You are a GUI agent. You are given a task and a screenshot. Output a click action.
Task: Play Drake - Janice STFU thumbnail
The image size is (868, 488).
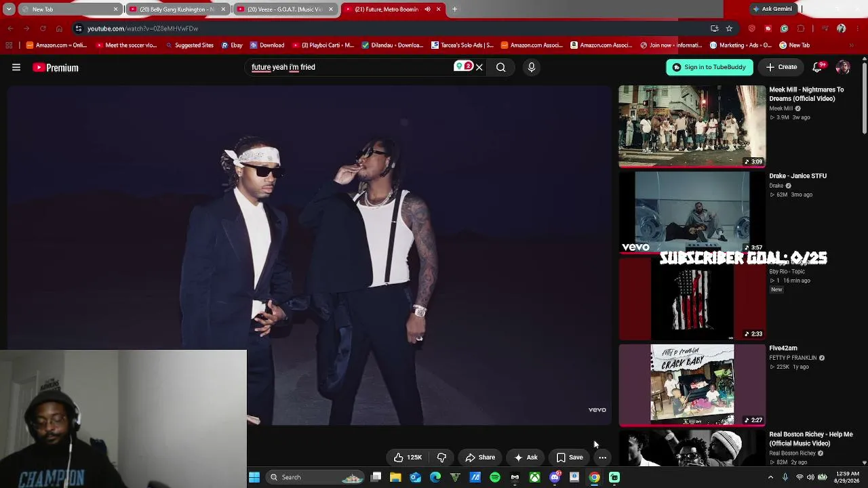692,212
